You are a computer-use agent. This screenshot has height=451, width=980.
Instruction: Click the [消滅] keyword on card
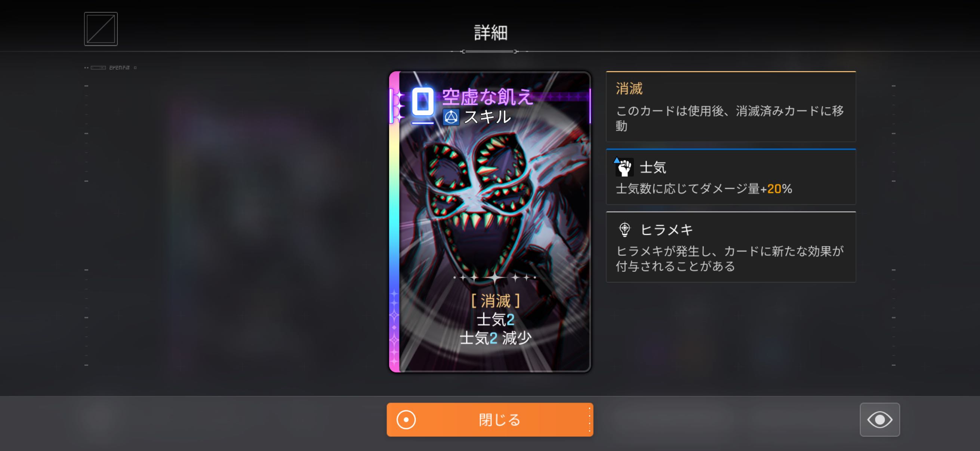(495, 301)
